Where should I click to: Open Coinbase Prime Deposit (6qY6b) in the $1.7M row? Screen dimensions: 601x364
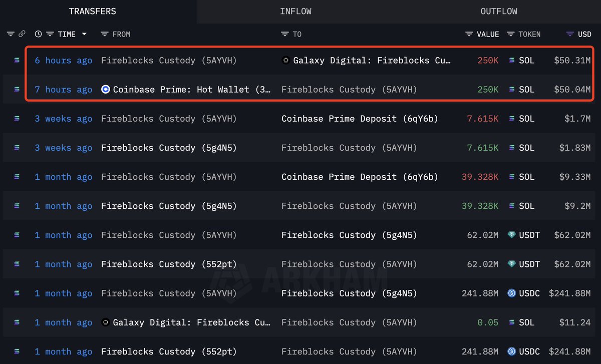point(359,119)
